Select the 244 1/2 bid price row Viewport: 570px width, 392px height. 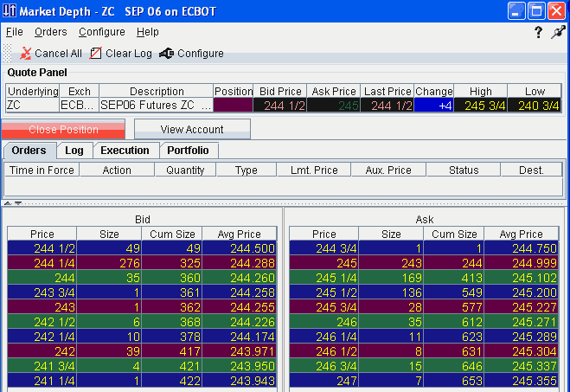(42, 247)
